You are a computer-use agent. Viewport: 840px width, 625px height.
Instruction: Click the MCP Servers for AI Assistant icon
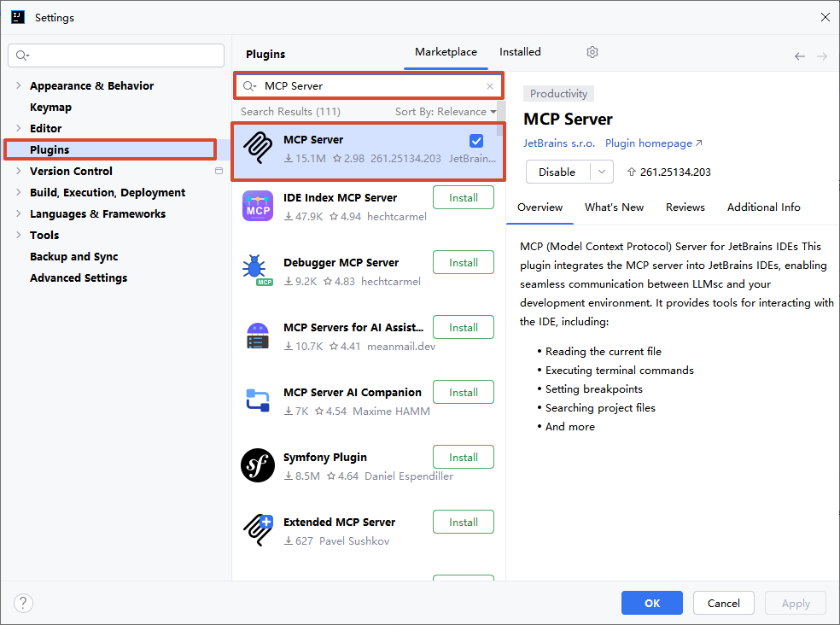click(x=258, y=336)
